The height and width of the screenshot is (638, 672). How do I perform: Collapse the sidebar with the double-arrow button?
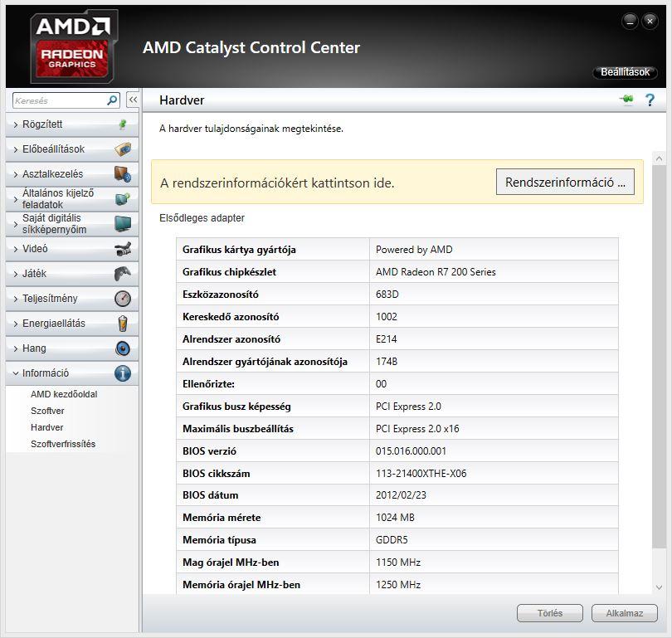click(133, 100)
